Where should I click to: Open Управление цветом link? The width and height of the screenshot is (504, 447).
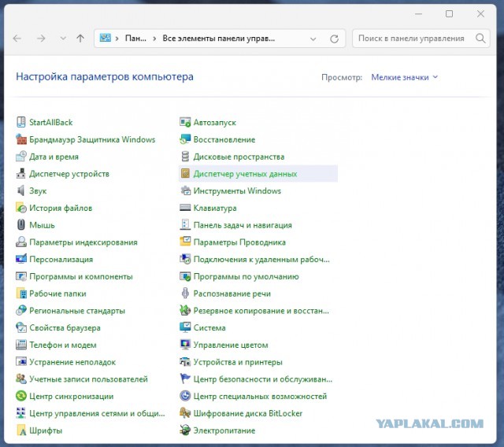(231, 345)
